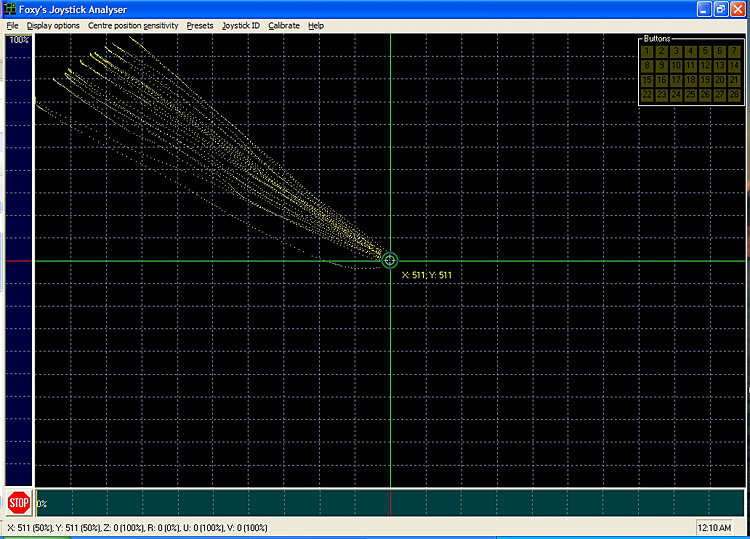Click button indicator 8
This screenshot has width=750, height=539.
pyautogui.click(x=647, y=66)
